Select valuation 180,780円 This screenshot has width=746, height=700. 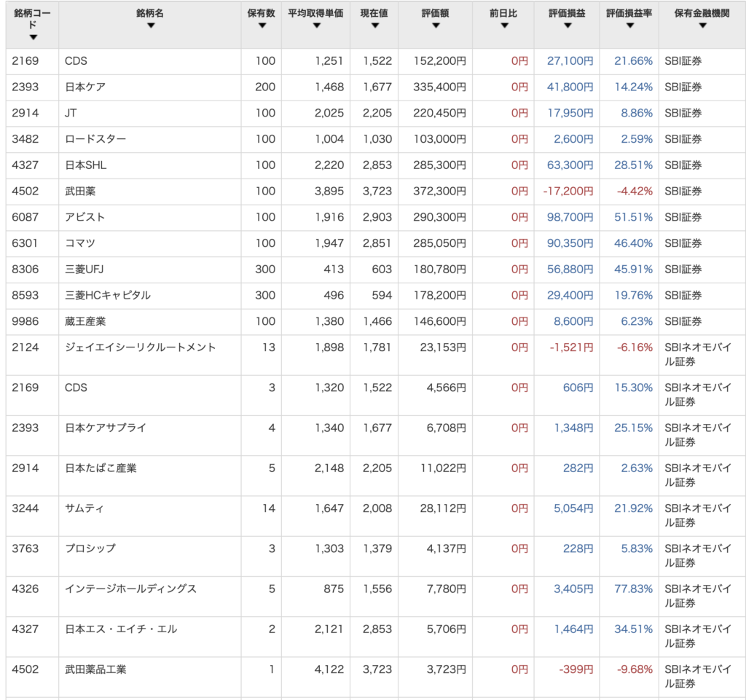click(x=439, y=270)
